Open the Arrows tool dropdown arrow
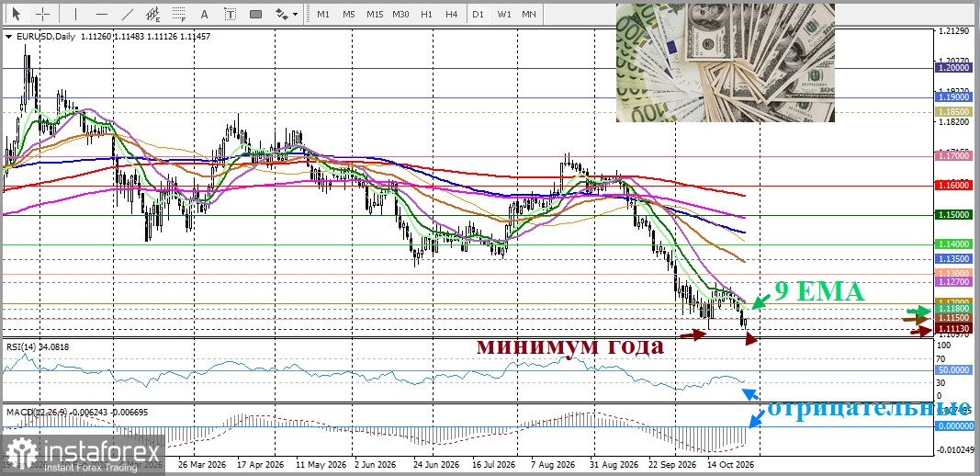 pos(295,14)
